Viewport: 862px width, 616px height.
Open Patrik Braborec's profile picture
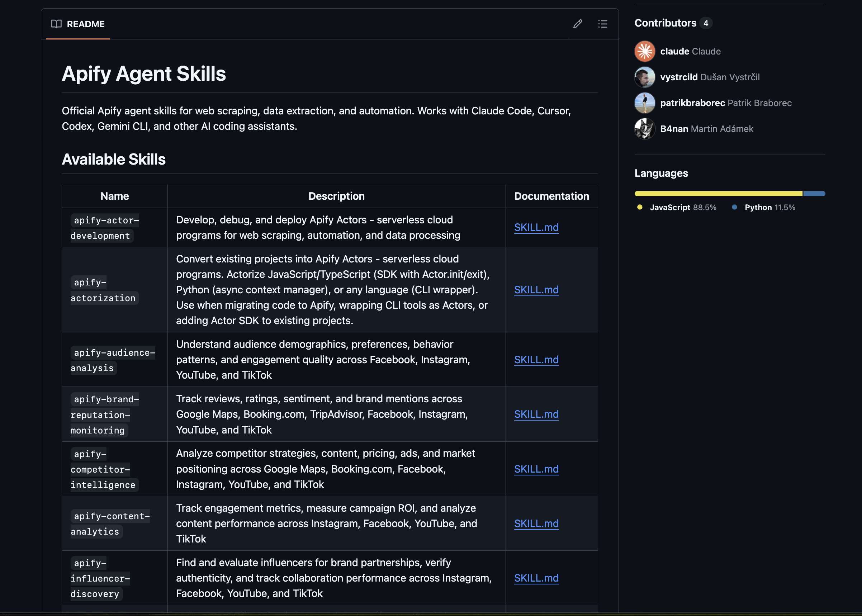click(644, 103)
